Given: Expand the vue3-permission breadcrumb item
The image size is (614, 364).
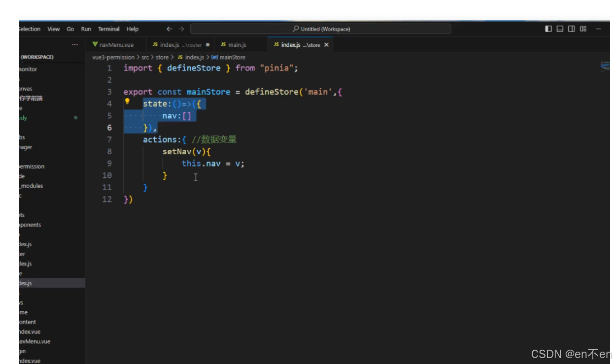Looking at the screenshot, I should coord(113,57).
